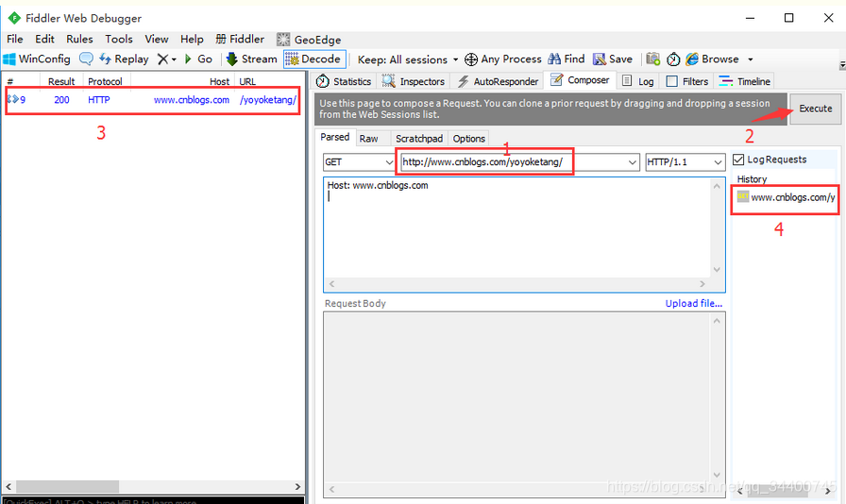Toggle Stream mode in toolbar
Viewport: 846px width, 504px height.
click(x=251, y=59)
